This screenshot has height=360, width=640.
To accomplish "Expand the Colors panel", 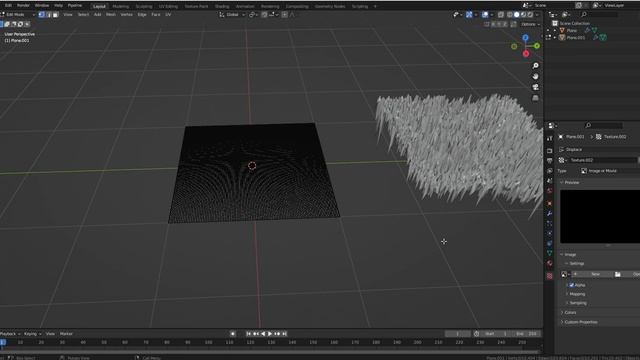I will pos(569,312).
